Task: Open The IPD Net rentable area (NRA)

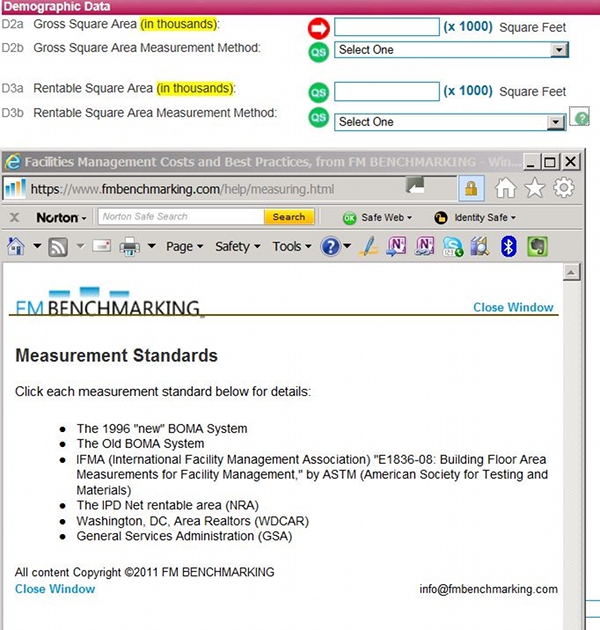Action: [x=168, y=505]
